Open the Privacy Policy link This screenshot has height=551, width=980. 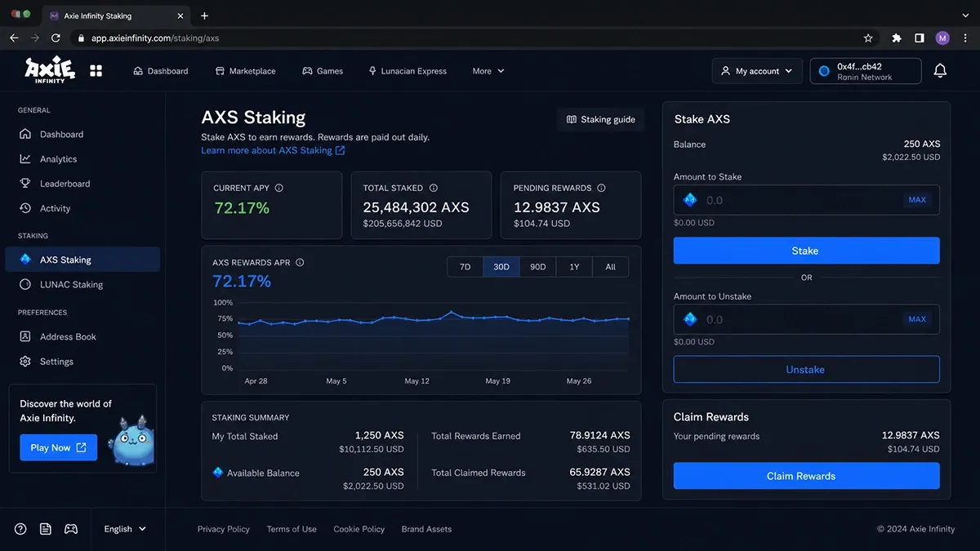coord(224,529)
